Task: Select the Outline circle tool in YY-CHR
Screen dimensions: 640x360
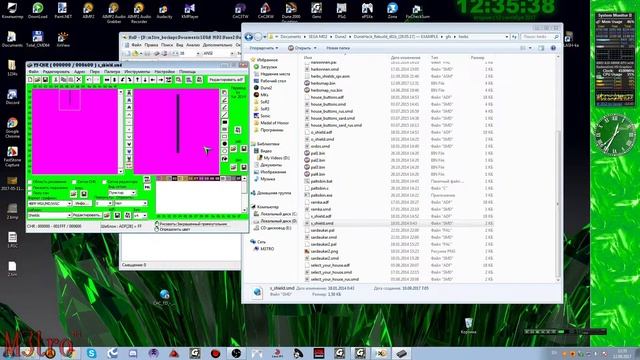Action: (x=224, y=151)
